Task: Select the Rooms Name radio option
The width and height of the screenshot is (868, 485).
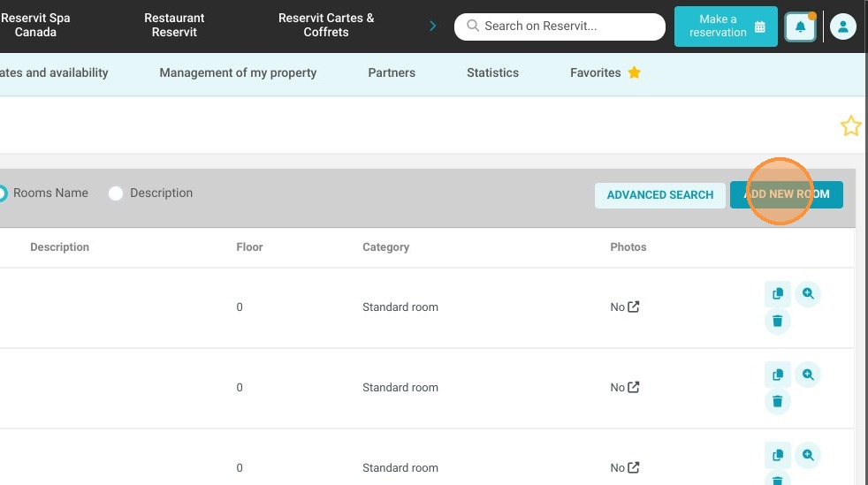Action: (3, 193)
